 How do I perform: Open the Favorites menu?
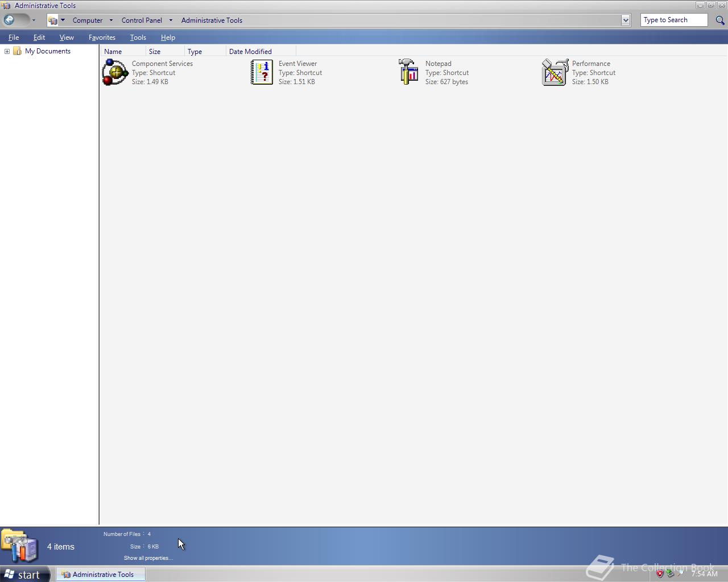coord(102,38)
